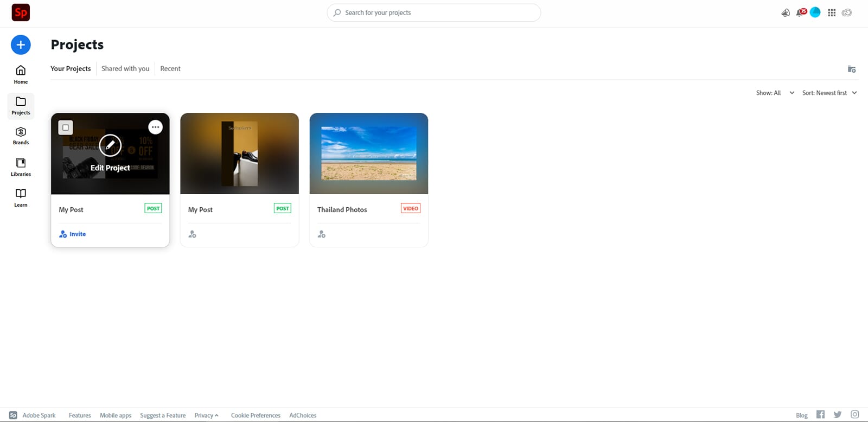This screenshot has width=868, height=422.
Task: Open Projects in the sidebar
Action: 21,106
